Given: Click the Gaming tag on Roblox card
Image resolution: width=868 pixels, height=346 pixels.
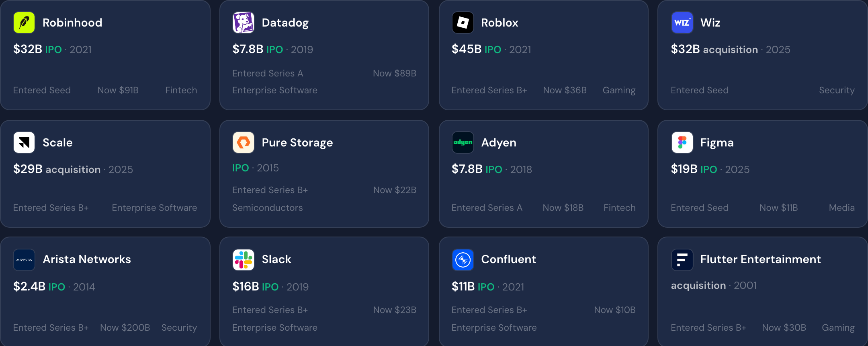Looking at the screenshot, I should click(x=619, y=91).
